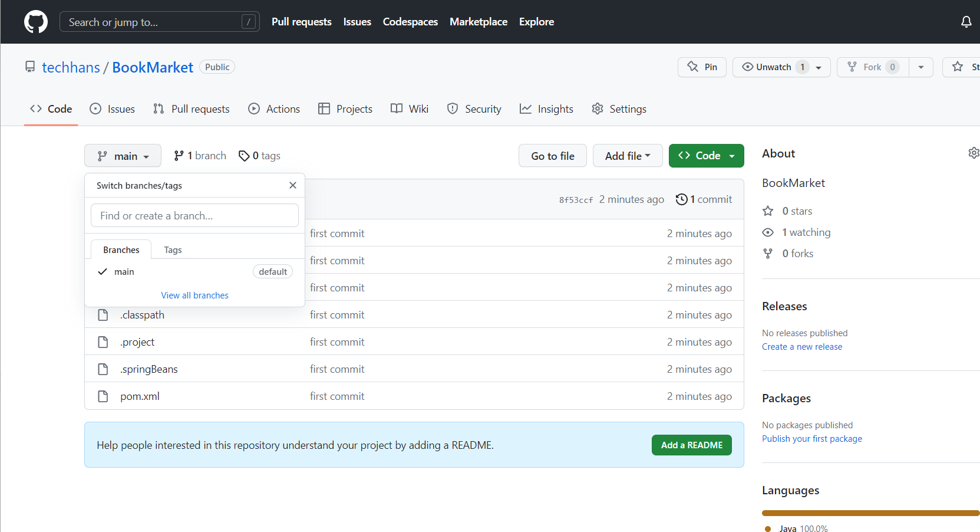Open the Projects tab

coord(345,109)
